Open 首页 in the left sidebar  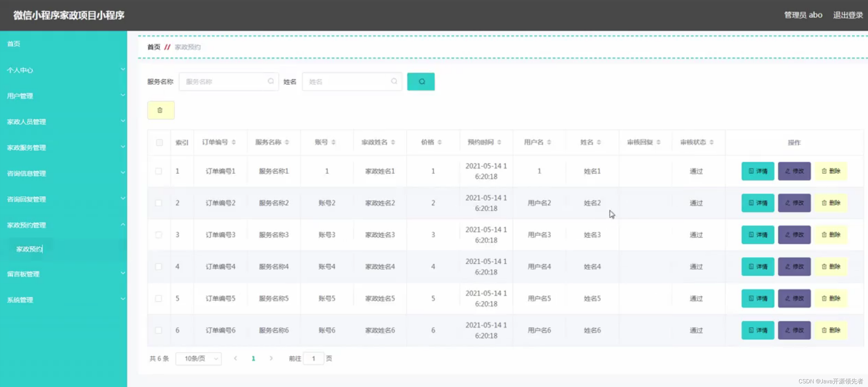click(14, 44)
